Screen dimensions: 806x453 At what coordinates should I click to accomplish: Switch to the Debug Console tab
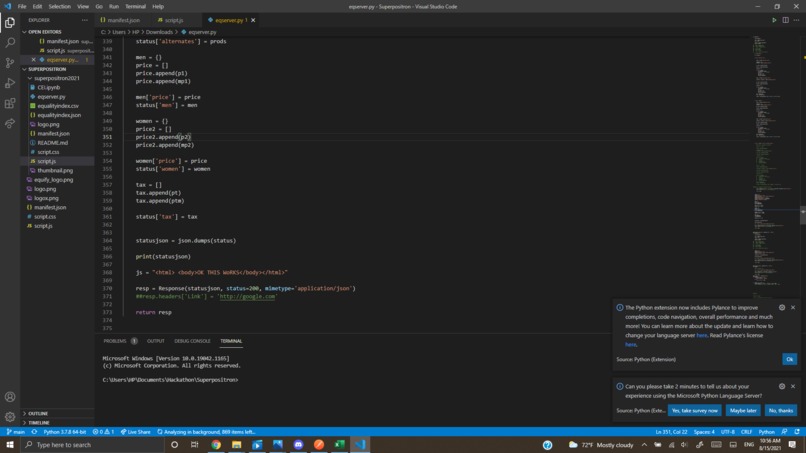coord(192,341)
